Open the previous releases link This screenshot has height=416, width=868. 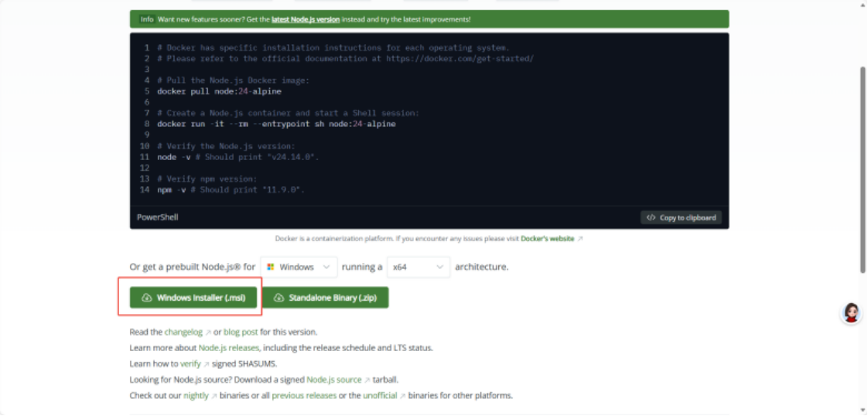(x=303, y=395)
